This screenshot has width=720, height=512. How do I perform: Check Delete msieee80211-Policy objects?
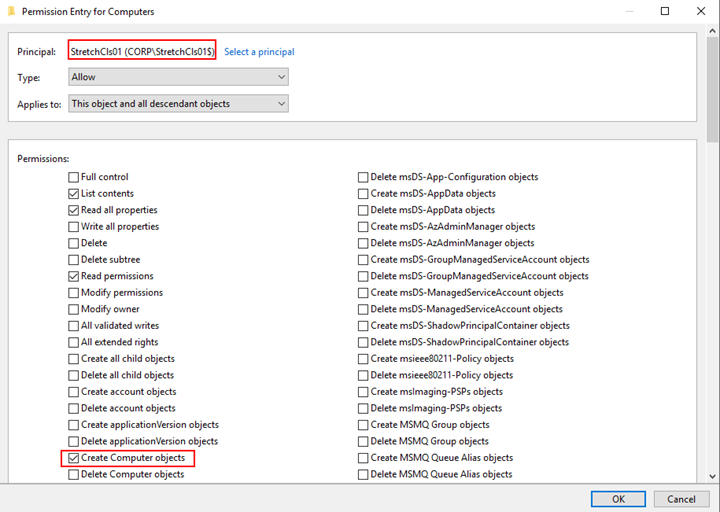363,376
